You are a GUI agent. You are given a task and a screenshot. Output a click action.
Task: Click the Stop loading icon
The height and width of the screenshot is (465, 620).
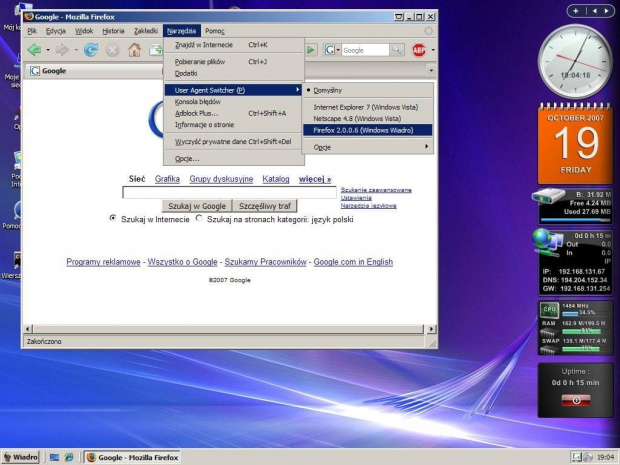pyautogui.click(x=112, y=50)
